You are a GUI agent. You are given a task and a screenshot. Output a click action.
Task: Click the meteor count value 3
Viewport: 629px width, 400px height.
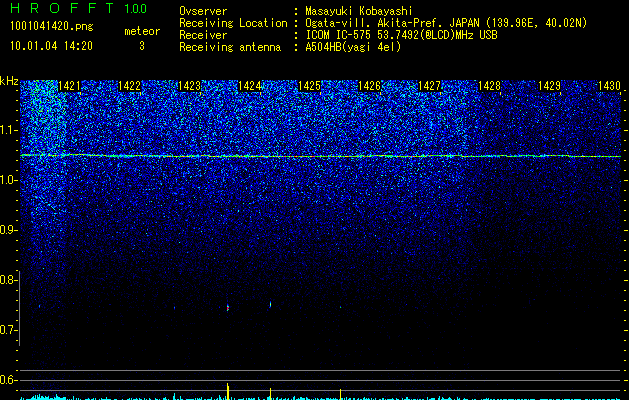coord(142,46)
